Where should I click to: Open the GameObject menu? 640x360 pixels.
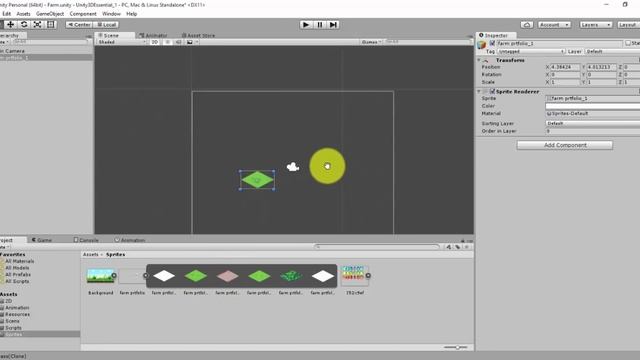(50, 14)
